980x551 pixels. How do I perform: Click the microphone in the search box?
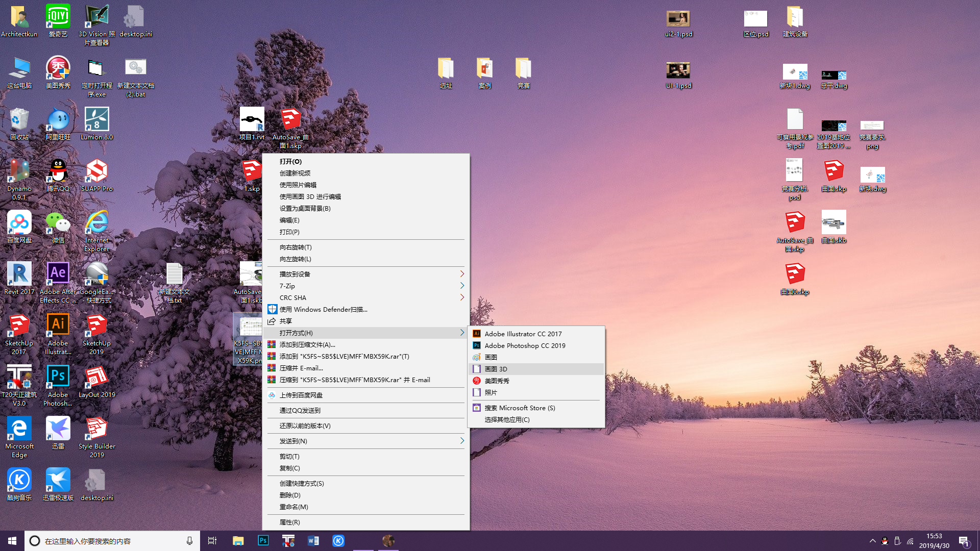tap(189, 541)
